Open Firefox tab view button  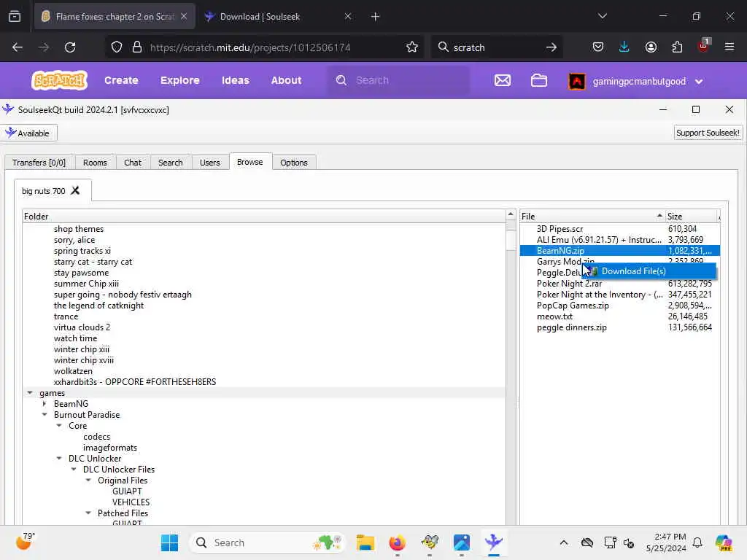pos(15,17)
